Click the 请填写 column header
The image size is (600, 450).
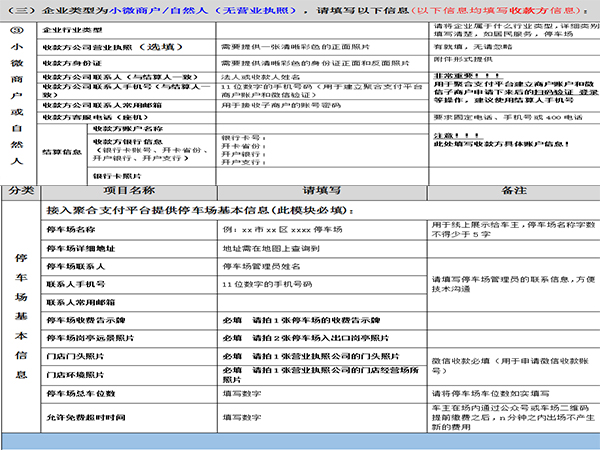tap(323, 189)
